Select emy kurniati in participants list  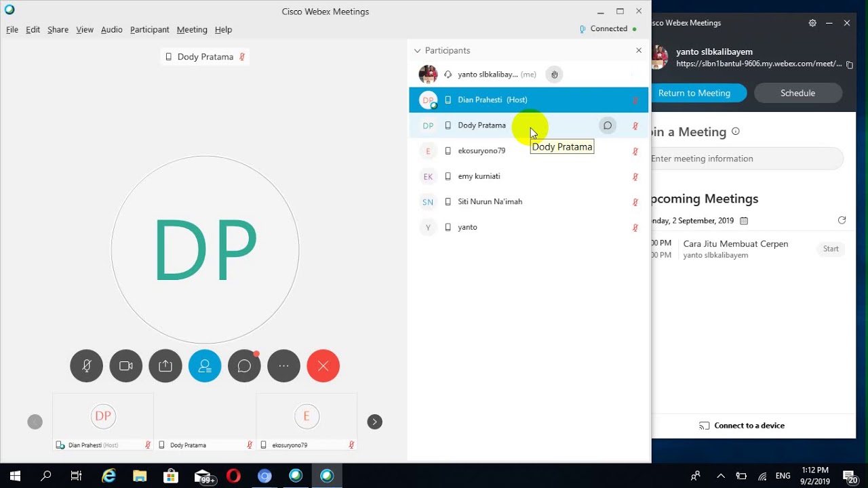coord(529,176)
